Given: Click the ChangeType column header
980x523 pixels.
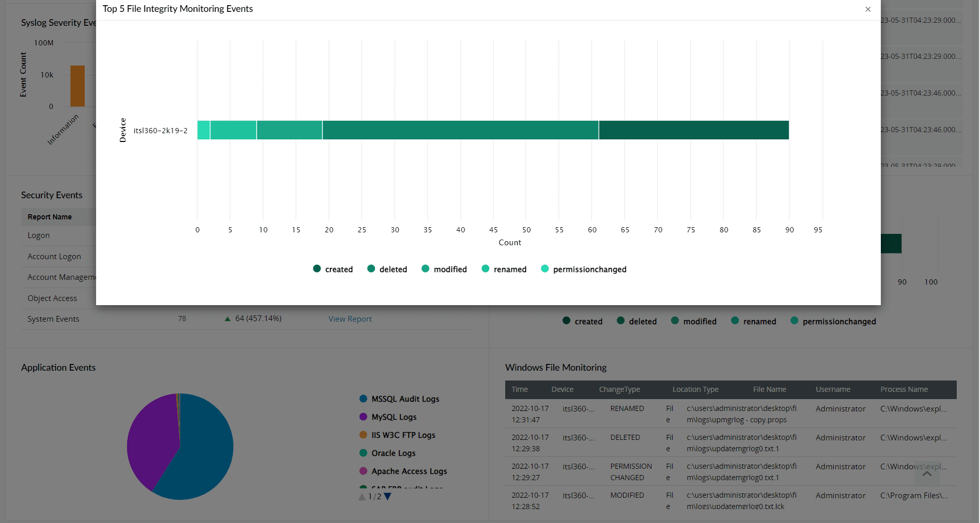Looking at the screenshot, I should [619, 389].
